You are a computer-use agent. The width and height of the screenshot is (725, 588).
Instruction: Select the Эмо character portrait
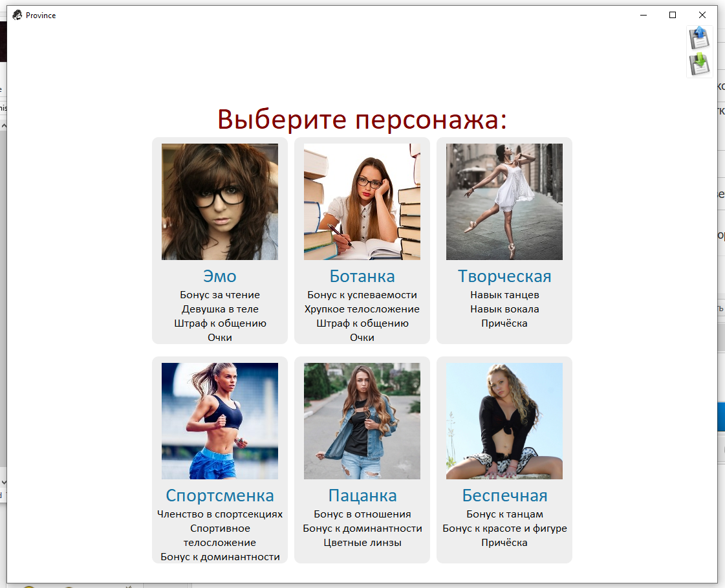[220, 202]
